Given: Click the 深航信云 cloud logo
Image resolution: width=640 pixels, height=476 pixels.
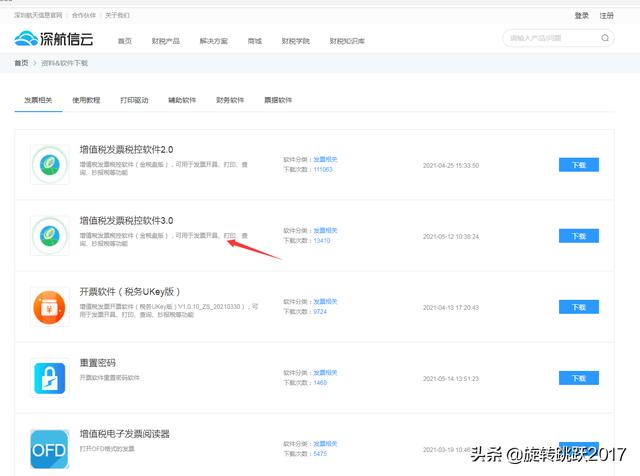Looking at the screenshot, I should click(x=54, y=39).
